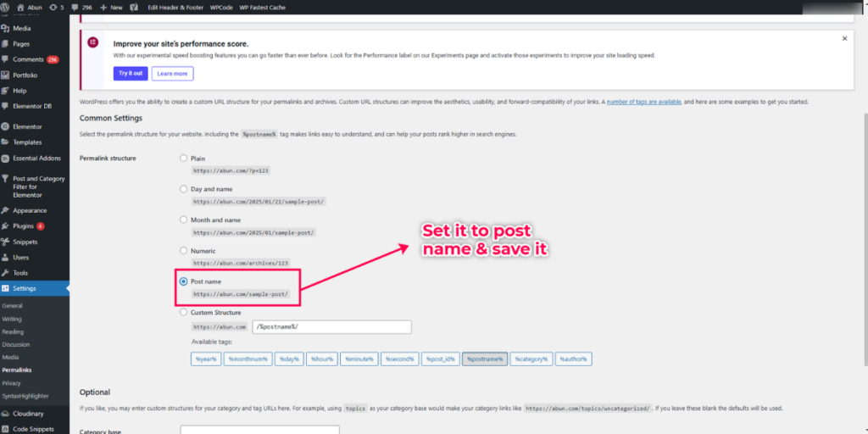Insert the %year% tag

point(206,359)
